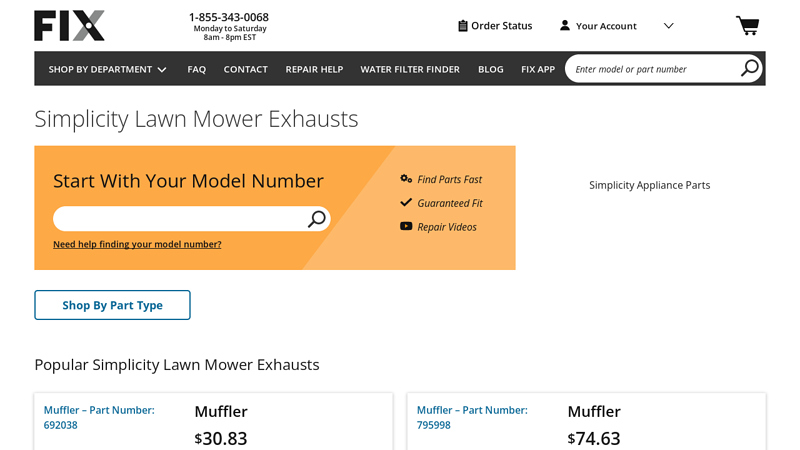Click the 'Find Parts Fast' text
The width and height of the screenshot is (800, 450).
click(449, 180)
